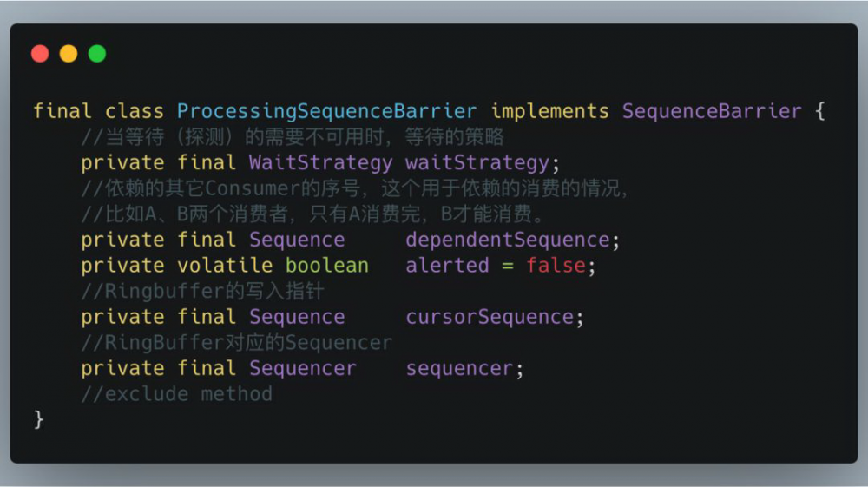Screen dimensions: 868x487
Task: Click the dependentSequence field name
Action: pos(508,240)
